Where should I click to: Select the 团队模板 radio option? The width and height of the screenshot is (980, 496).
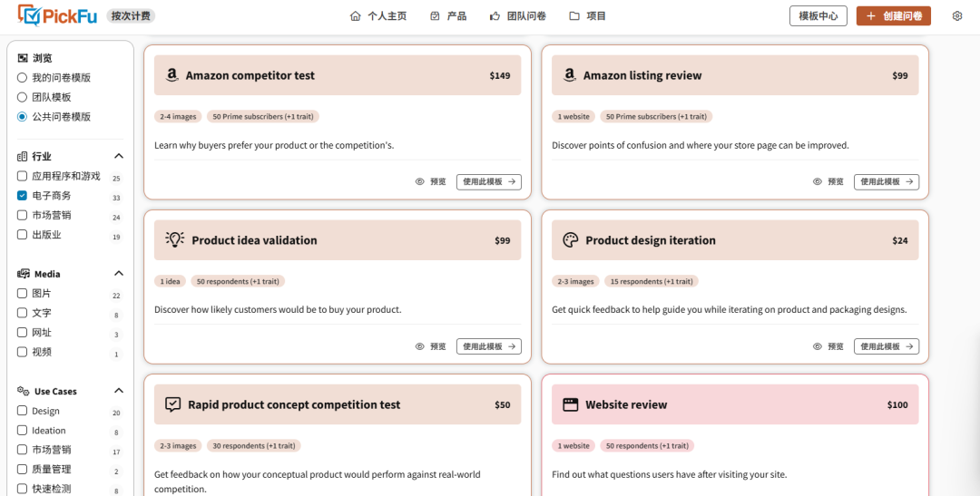click(x=23, y=97)
